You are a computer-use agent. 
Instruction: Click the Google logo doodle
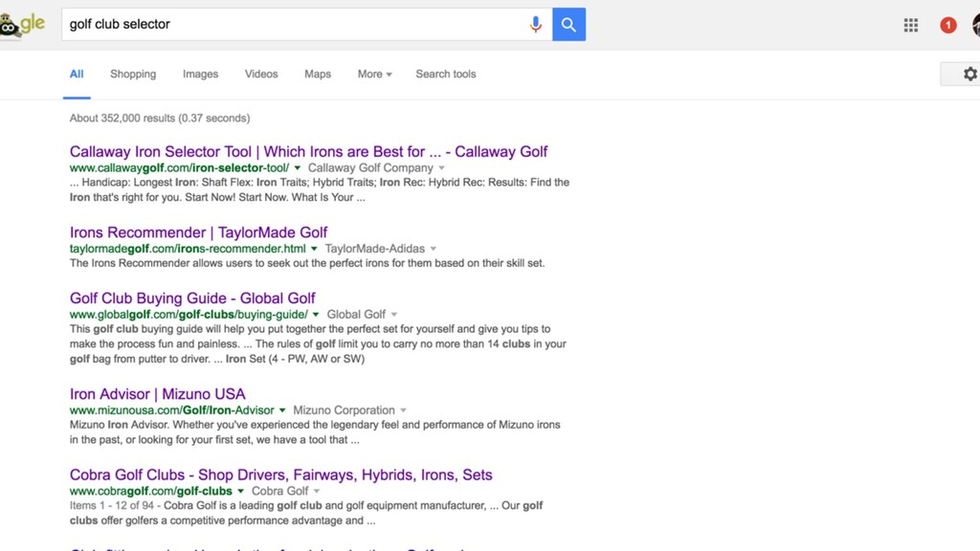point(22,25)
